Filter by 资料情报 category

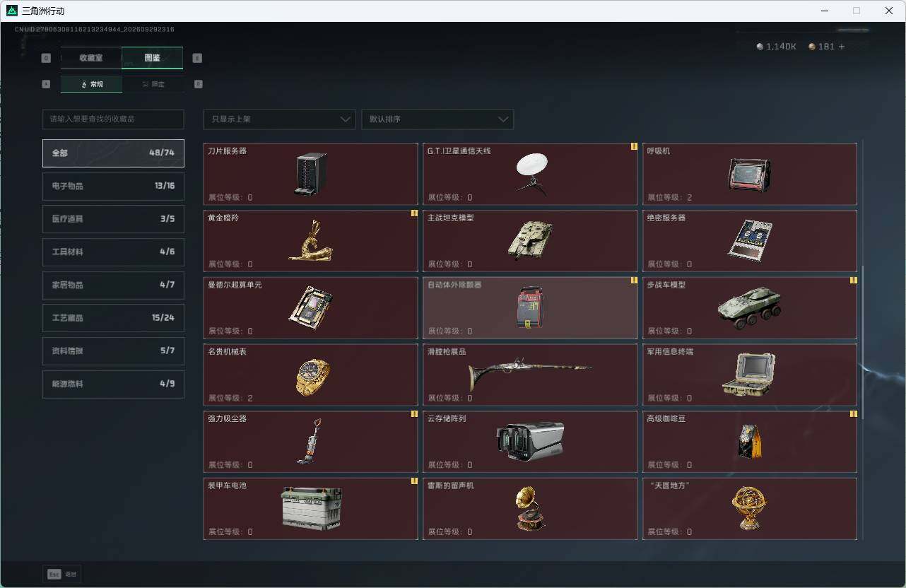click(x=113, y=351)
